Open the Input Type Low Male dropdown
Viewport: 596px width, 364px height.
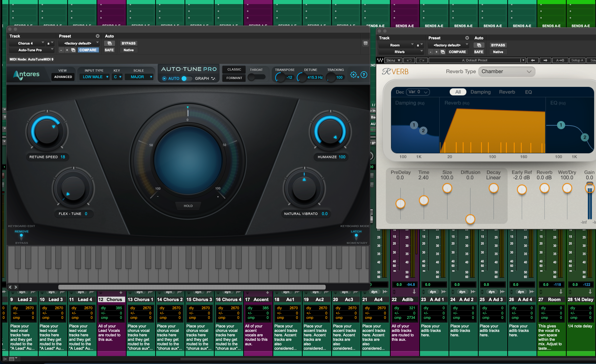click(94, 77)
